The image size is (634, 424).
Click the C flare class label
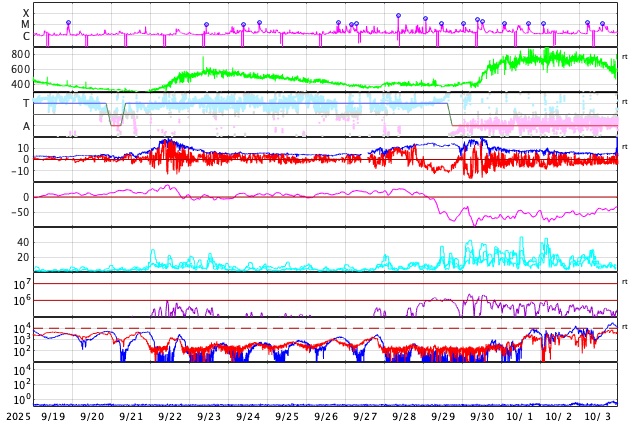click(x=26, y=36)
